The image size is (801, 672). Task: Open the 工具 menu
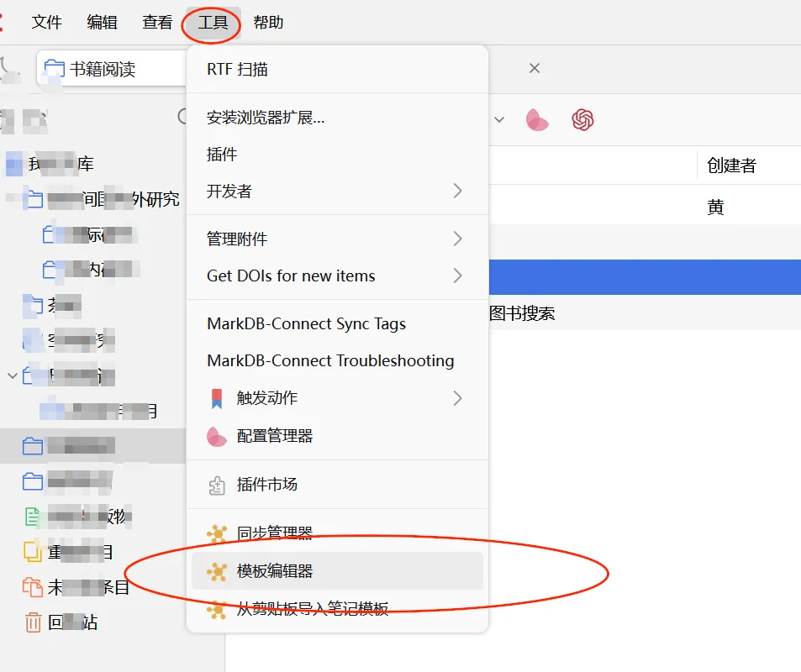click(x=213, y=23)
